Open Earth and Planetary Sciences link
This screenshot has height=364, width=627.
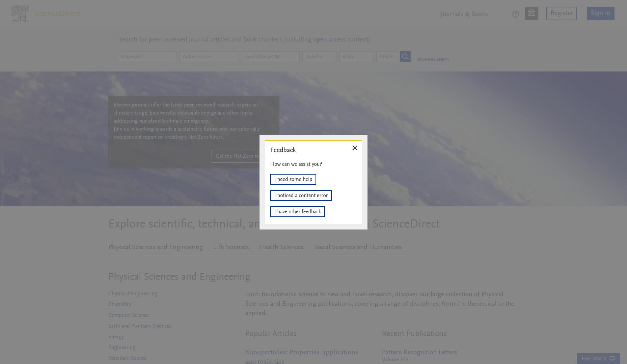[140, 326]
